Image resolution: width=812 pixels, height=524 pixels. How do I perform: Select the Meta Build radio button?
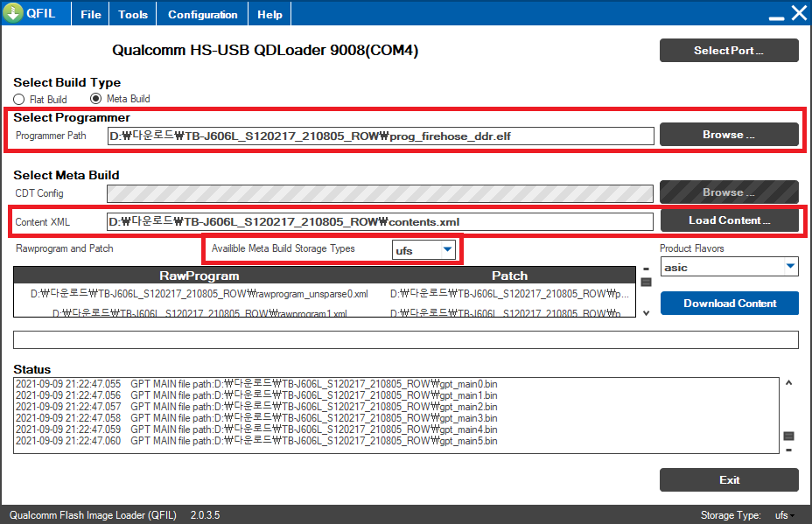click(x=95, y=98)
